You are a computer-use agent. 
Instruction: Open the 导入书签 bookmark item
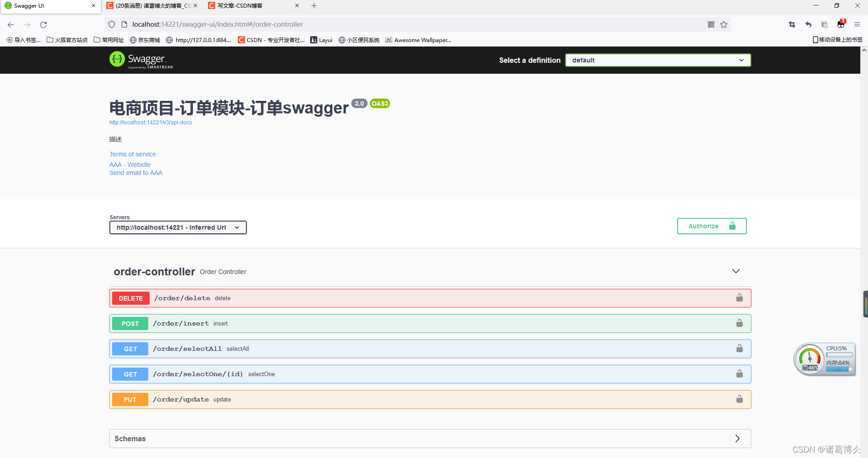(23, 40)
